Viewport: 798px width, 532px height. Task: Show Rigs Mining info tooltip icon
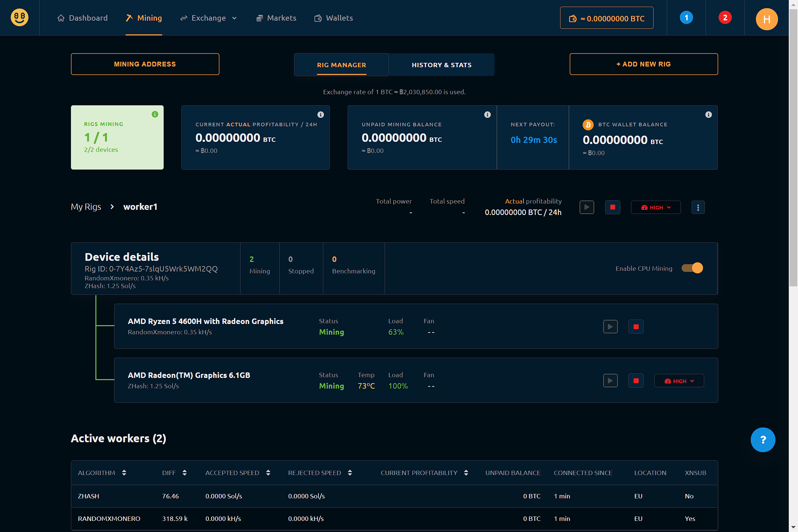tap(155, 114)
